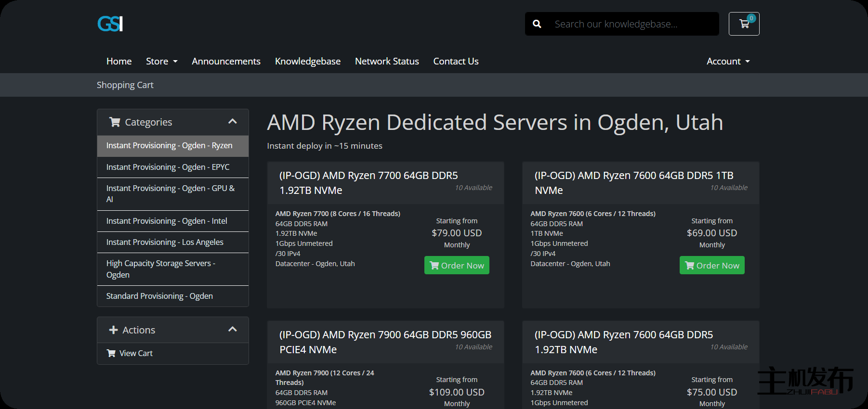Image resolution: width=868 pixels, height=409 pixels.
Task: Click the Ryzen 7600 64GB DDR5 1TB NVMe title
Action: click(x=634, y=183)
